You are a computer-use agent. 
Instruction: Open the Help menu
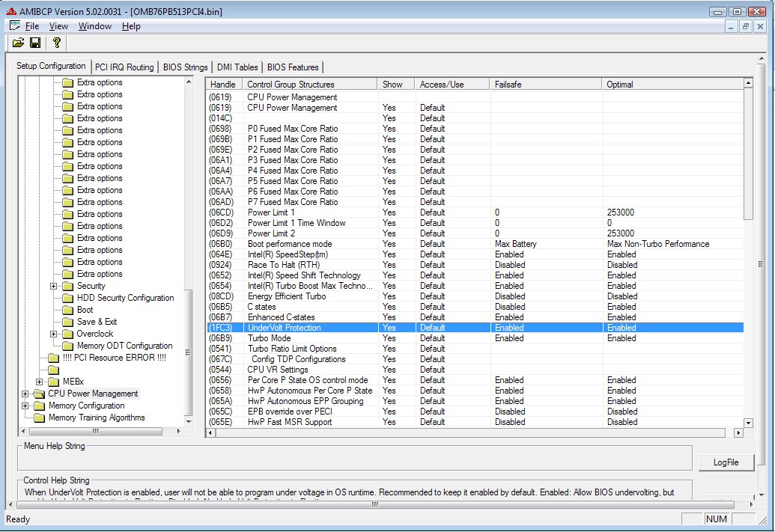tap(131, 26)
